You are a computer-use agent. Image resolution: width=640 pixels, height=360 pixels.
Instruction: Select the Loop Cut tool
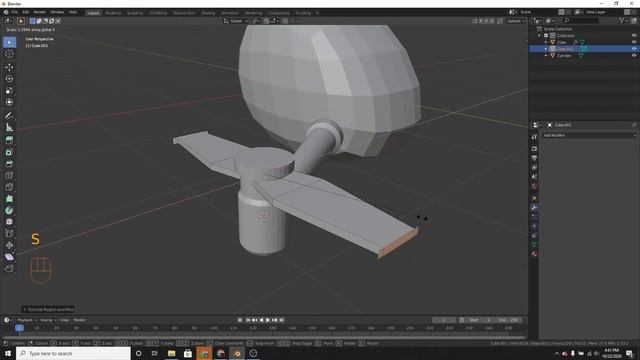click(x=9, y=176)
